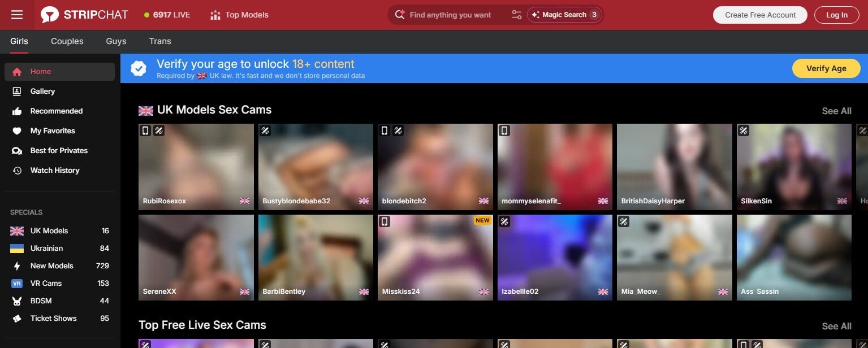Open the Girls tab
The height and width of the screenshot is (348, 868).
[x=19, y=41]
